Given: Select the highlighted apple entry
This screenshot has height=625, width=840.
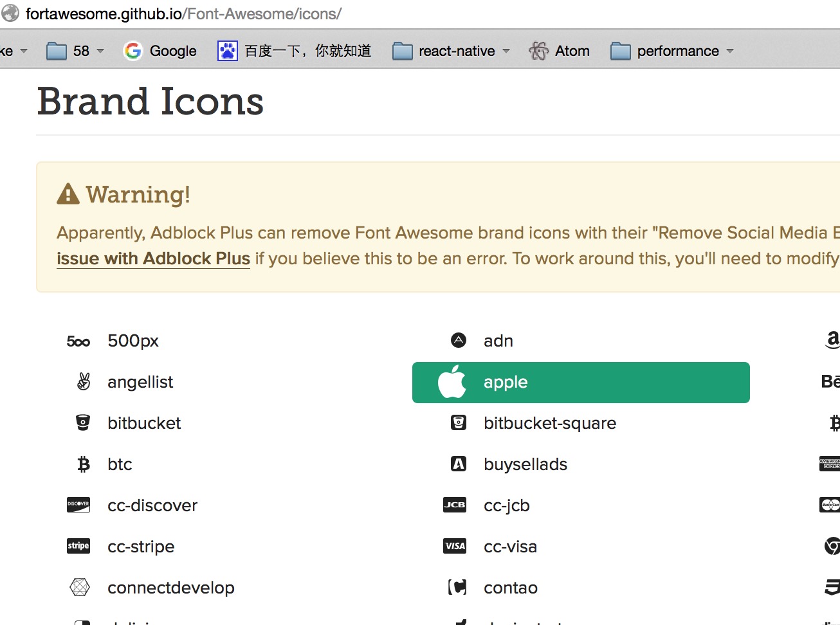Looking at the screenshot, I should coord(581,382).
